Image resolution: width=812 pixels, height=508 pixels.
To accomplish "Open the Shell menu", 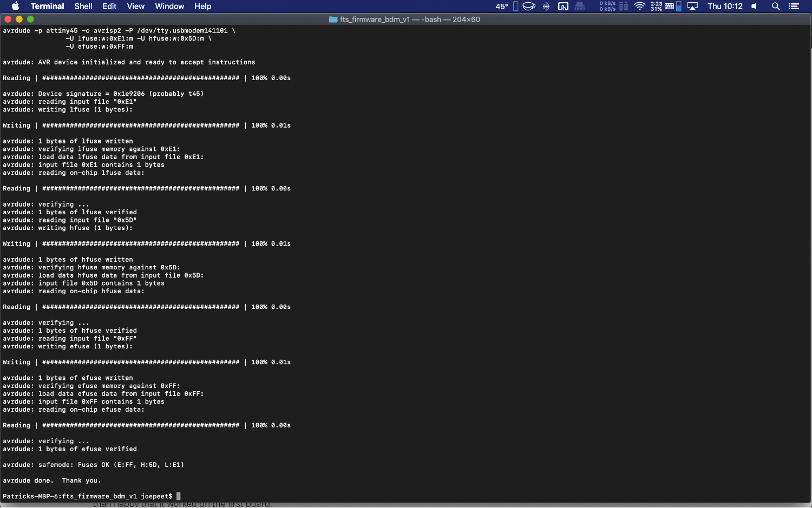I will 83,6.
